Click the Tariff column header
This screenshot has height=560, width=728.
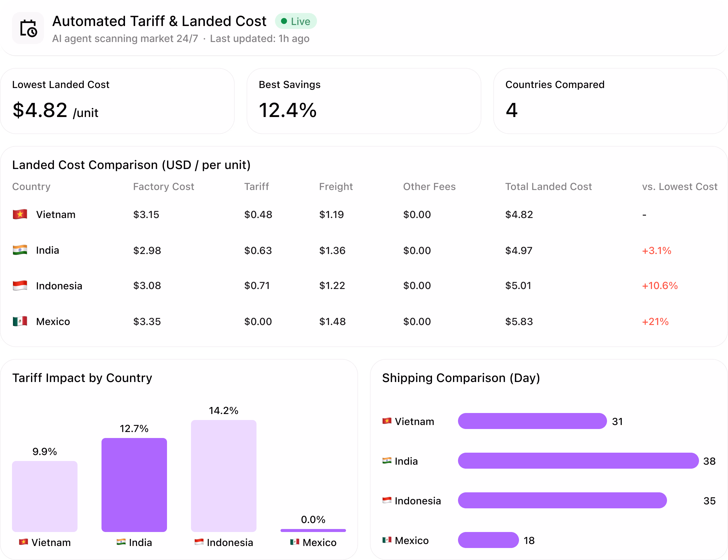coord(257,187)
